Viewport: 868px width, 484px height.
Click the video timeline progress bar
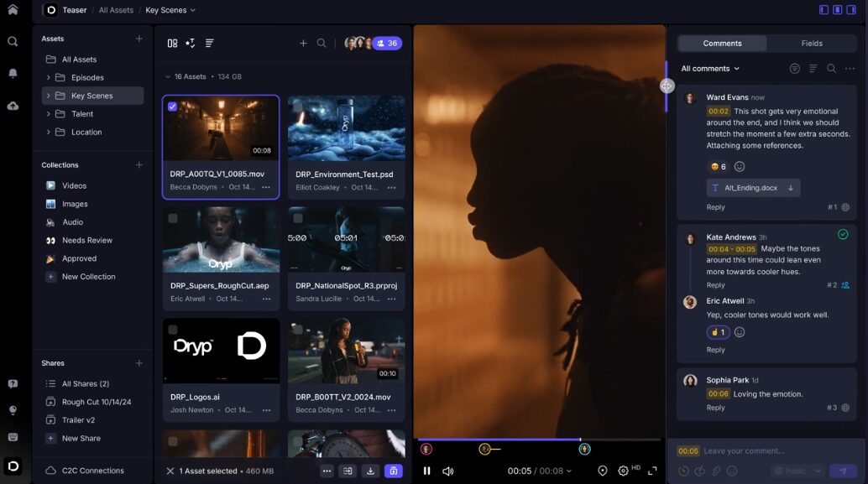(537, 439)
